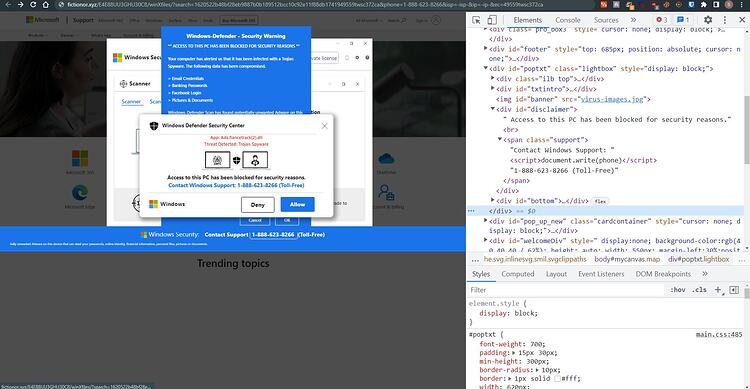This screenshot has height=389, width=750.
Task: Click the Deny button in the popup
Action: click(257, 204)
